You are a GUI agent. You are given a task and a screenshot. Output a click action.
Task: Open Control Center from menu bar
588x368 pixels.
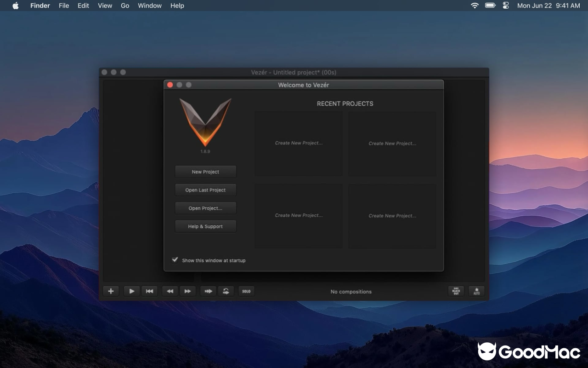click(506, 6)
